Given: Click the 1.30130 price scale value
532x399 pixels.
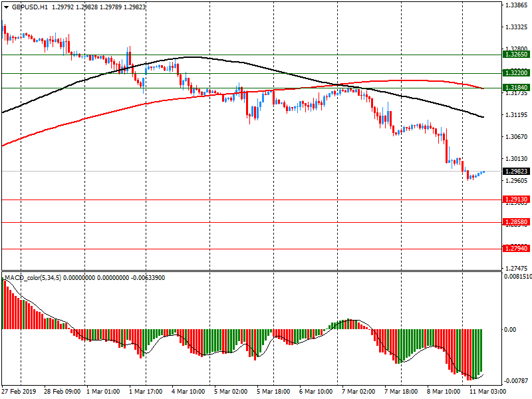Looking at the screenshot, I should tap(517, 159).
